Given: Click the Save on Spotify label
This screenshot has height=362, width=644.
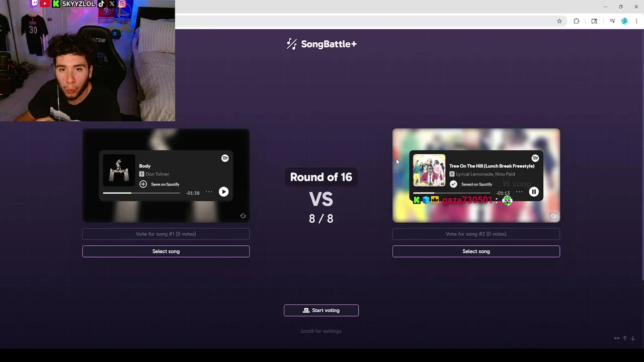Looking at the screenshot, I should (165, 184).
